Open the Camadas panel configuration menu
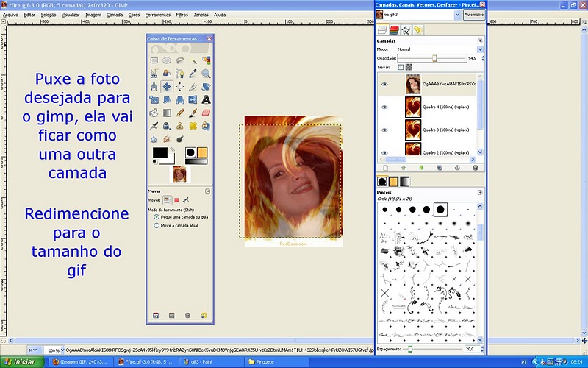 [x=480, y=41]
